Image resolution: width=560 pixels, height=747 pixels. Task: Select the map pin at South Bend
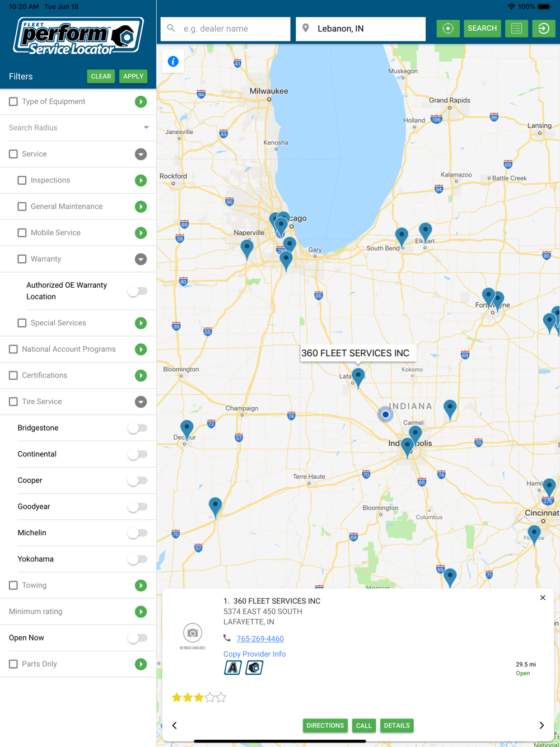pos(402,237)
